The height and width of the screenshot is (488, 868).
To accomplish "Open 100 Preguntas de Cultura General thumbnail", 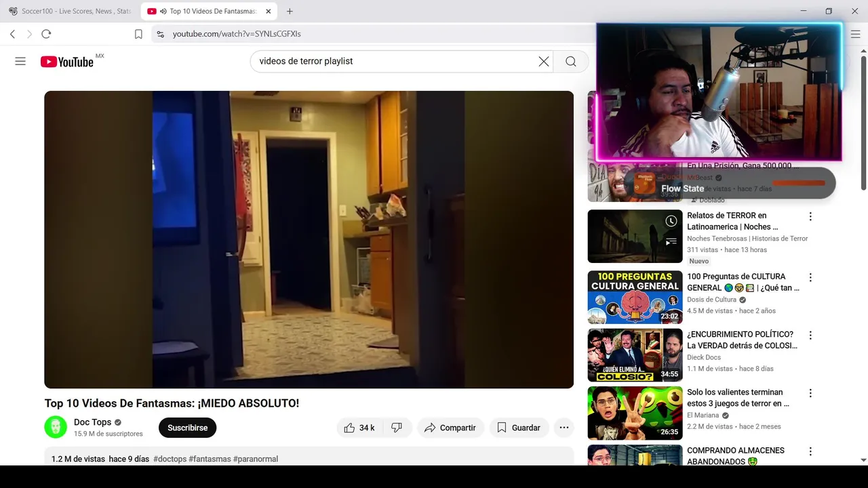I will 635,298.
